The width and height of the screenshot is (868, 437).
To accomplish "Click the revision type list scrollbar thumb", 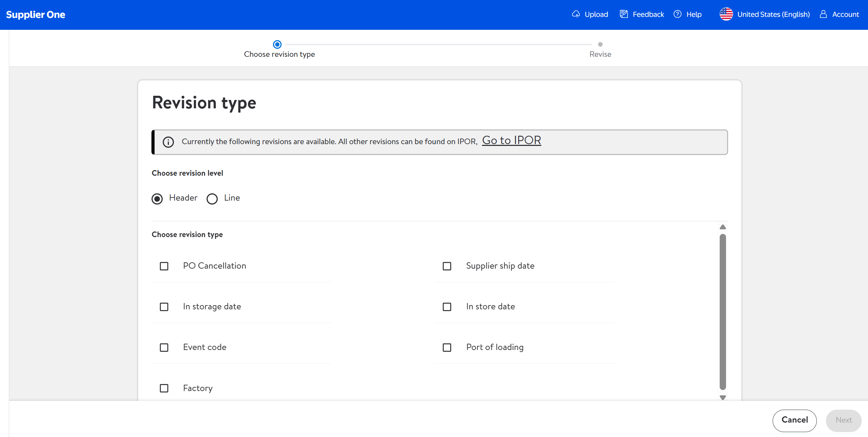I will click(x=723, y=312).
